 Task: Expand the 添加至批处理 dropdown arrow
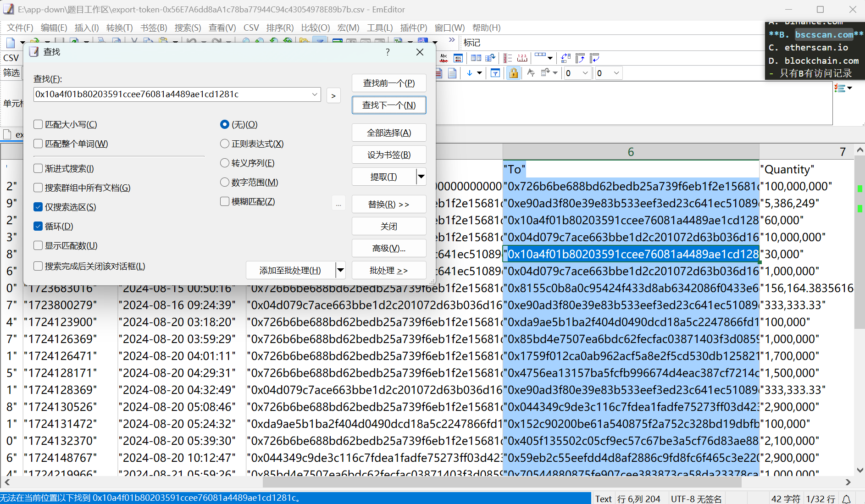tap(340, 270)
